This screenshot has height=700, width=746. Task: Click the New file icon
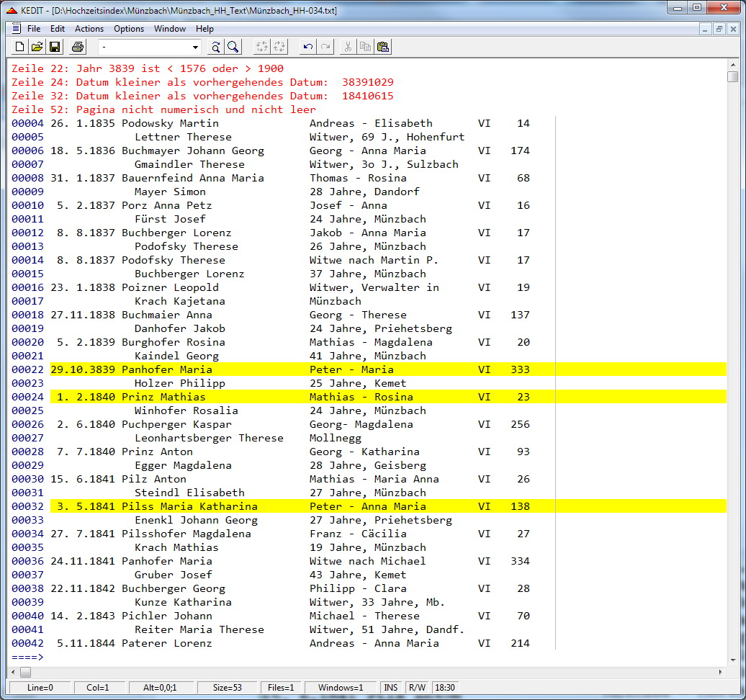19,47
